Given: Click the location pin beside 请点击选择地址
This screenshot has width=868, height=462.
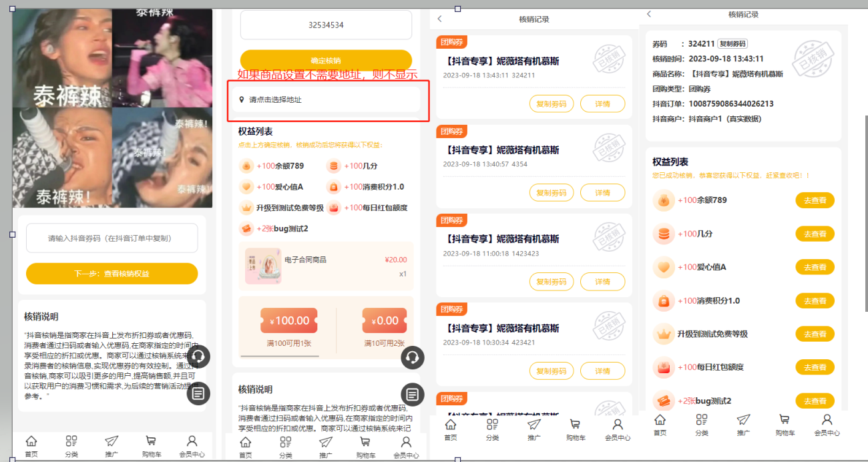Looking at the screenshot, I should coord(242,99).
